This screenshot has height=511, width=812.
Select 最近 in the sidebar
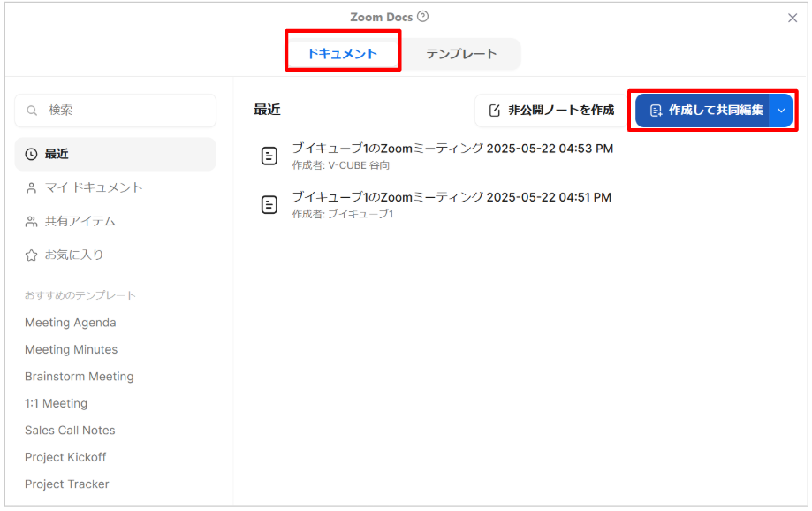(115, 154)
